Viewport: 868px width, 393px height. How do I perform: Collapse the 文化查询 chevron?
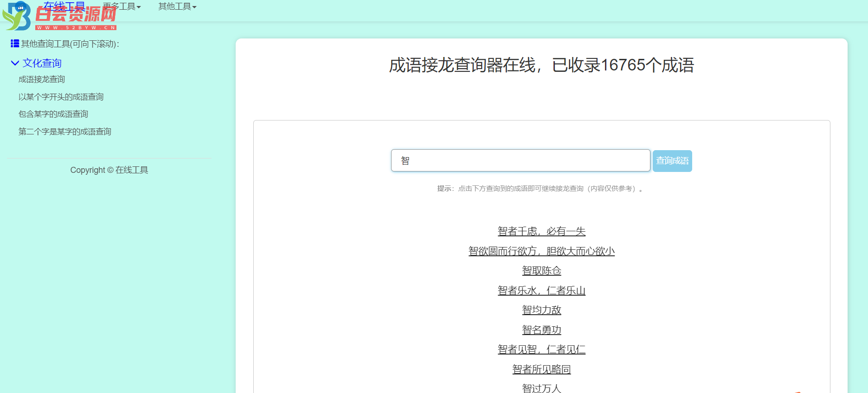point(15,63)
